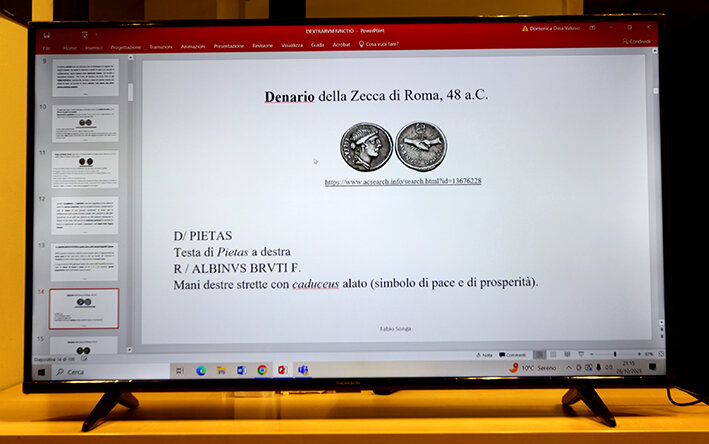
Task: Click the slide editor scroll up arrow
Action: click(x=654, y=51)
